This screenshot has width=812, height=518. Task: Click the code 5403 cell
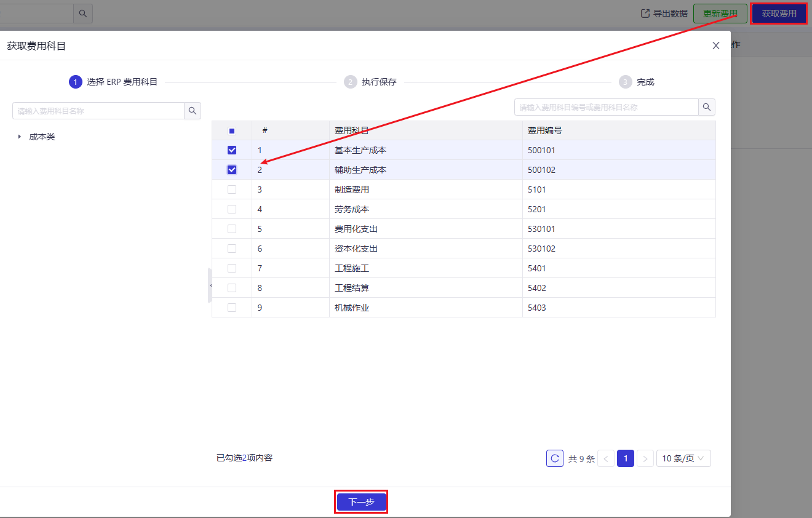[x=619, y=308]
